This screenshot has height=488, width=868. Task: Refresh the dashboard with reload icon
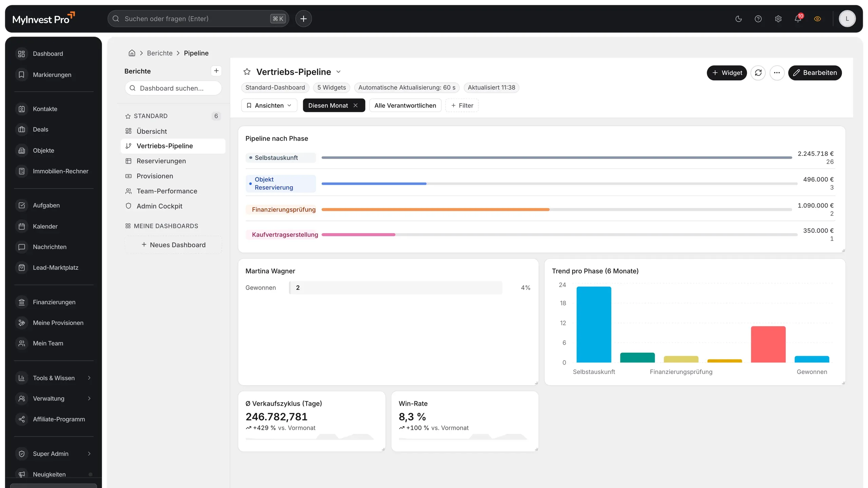[x=758, y=73]
